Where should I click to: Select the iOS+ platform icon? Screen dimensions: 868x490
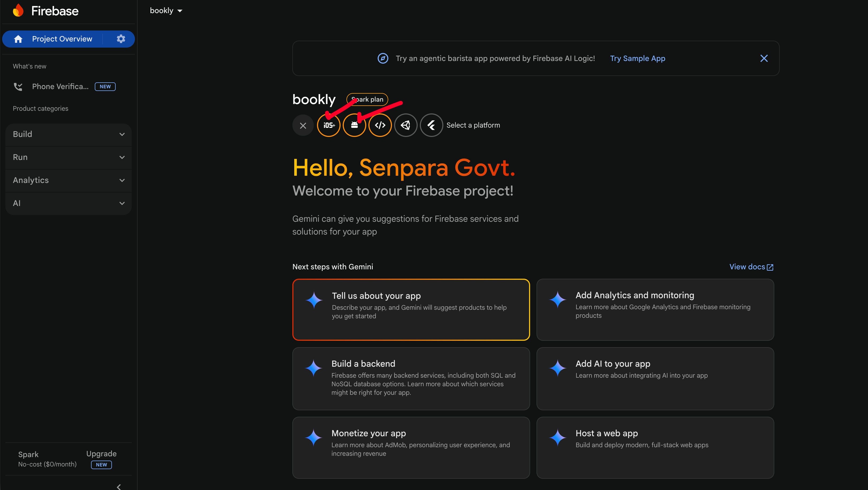pos(329,125)
